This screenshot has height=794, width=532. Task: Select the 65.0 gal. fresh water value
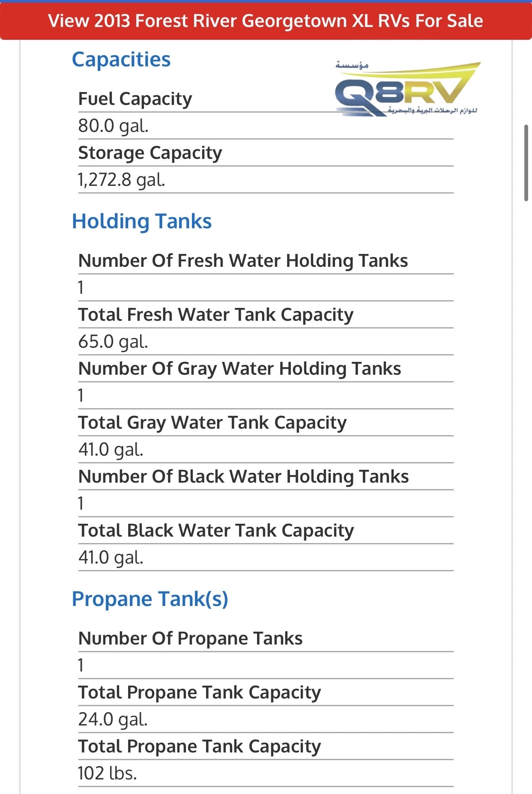[113, 342]
